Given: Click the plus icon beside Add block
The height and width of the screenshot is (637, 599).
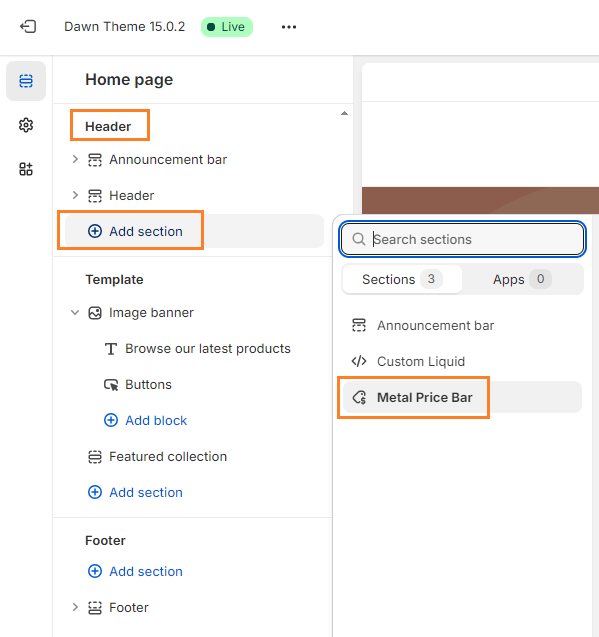Looking at the screenshot, I should 111,420.
